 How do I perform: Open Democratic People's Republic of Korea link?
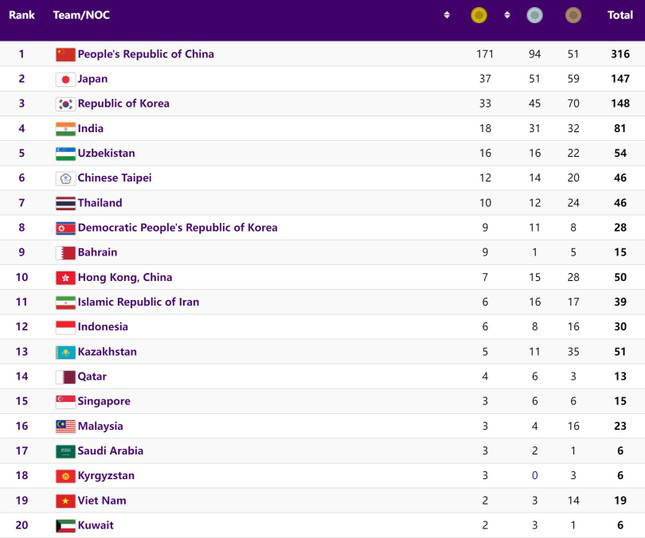[x=177, y=227]
